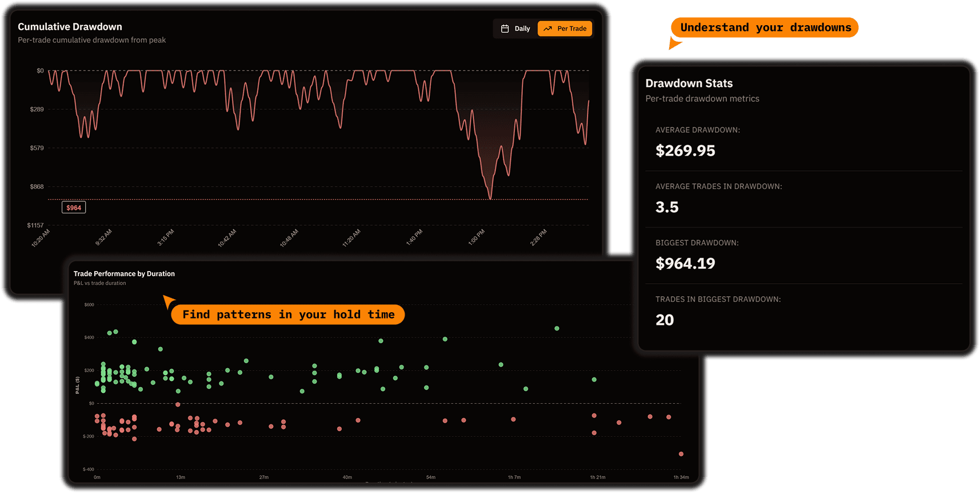Click the 27m duration axis label
The width and height of the screenshot is (980, 493).
tap(264, 478)
